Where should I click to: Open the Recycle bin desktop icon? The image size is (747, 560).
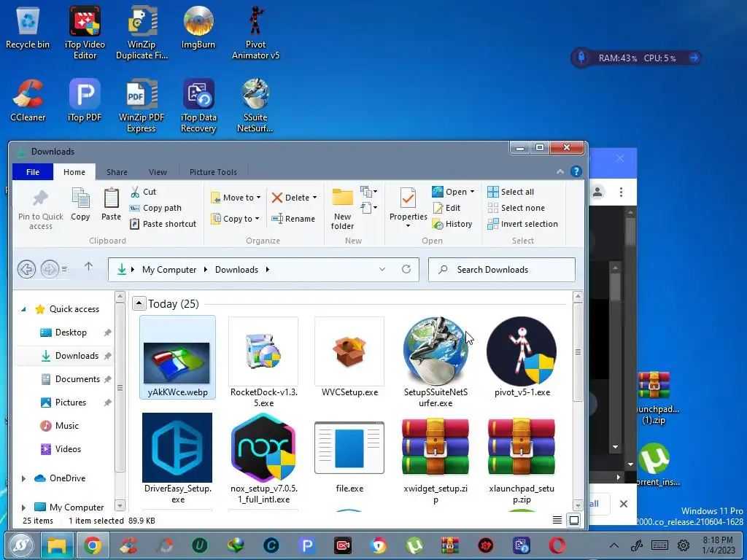pyautogui.click(x=28, y=28)
